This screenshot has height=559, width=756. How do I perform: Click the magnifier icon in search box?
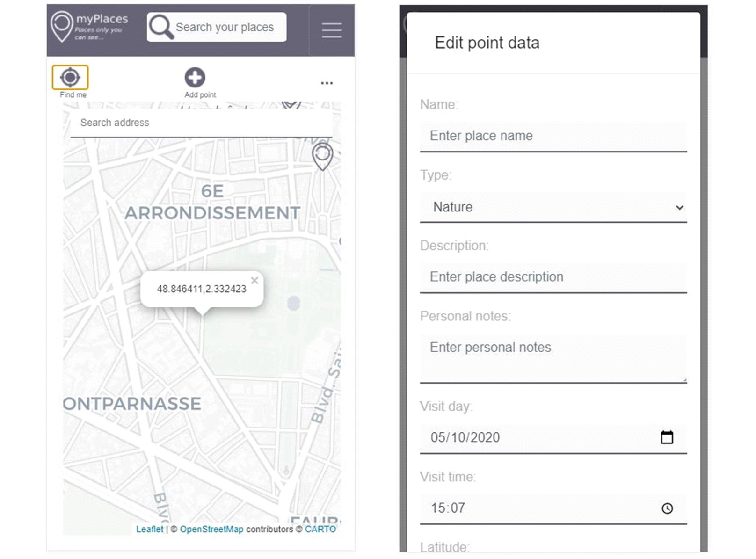point(161,27)
